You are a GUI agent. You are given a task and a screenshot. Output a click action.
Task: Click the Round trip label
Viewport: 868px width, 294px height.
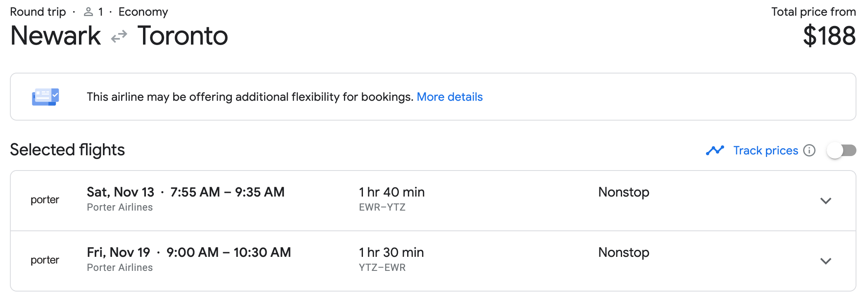pyautogui.click(x=38, y=12)
